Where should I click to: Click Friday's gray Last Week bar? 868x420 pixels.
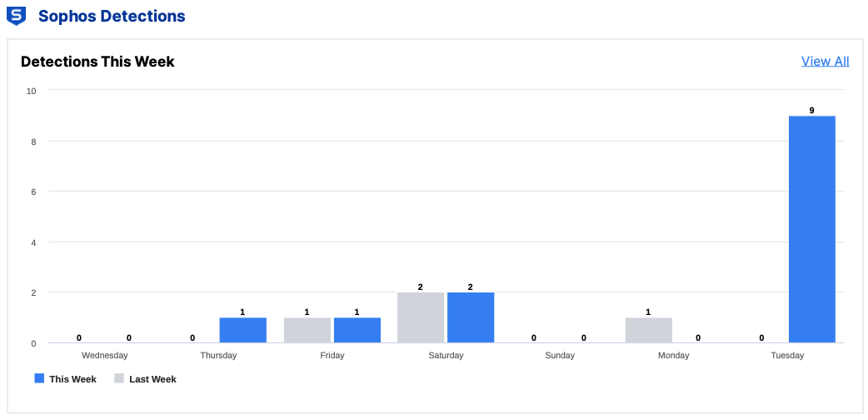point(307,330)
